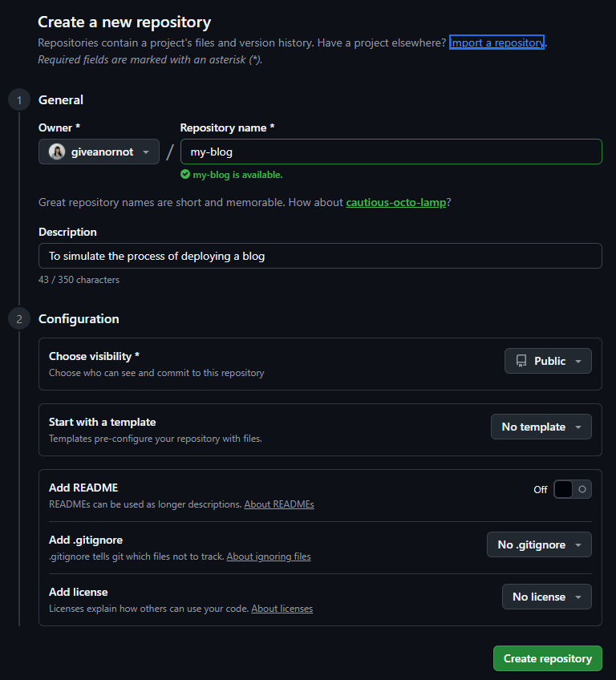The image size is (616, 680).
Task: Open the About licenses link
Action: coord(282,609)
